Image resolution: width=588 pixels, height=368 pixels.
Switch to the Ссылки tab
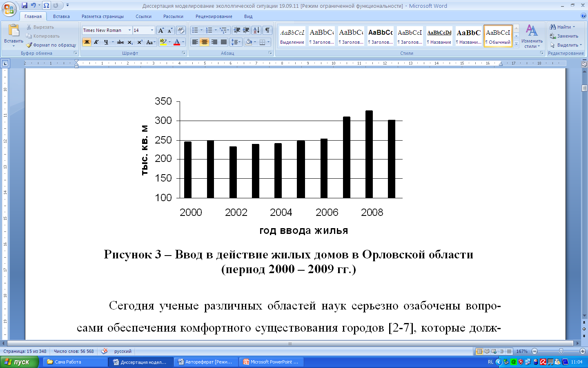(143, 16)
